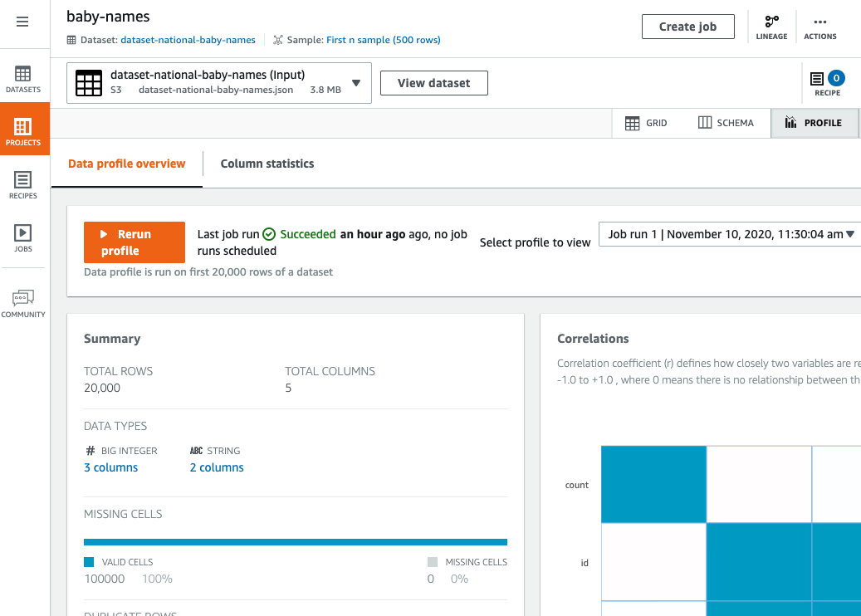Open Jobs page in sidebar
861x616 pixels.
[x=23, y=238]
